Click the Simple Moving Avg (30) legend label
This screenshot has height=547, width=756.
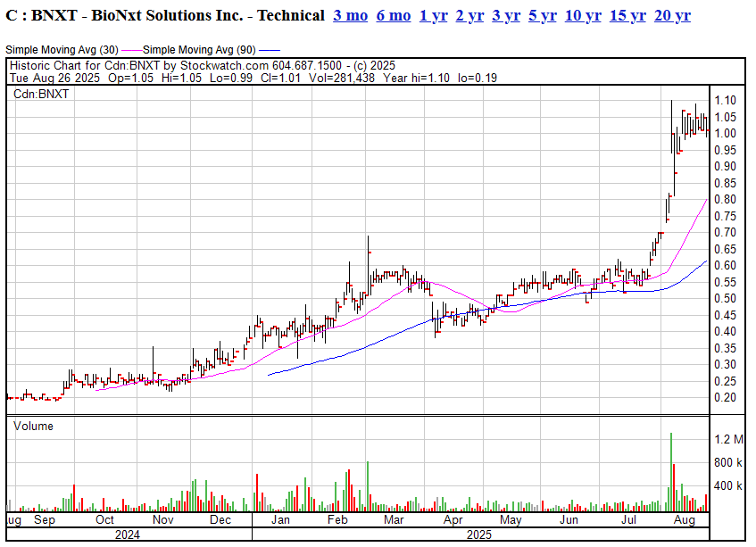coord(62,50)
